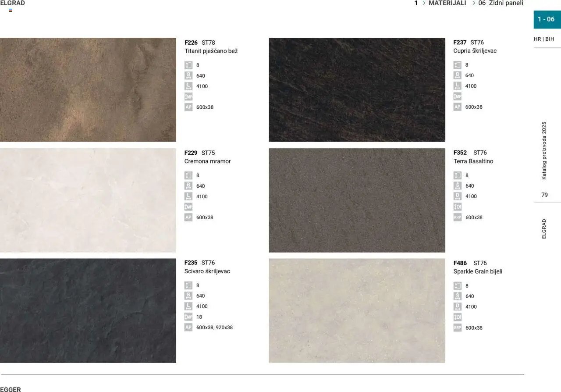561x392 pixels.
Task: Click the F226 Titanit pješčano bež thumbnail
Action: (88, 89)
